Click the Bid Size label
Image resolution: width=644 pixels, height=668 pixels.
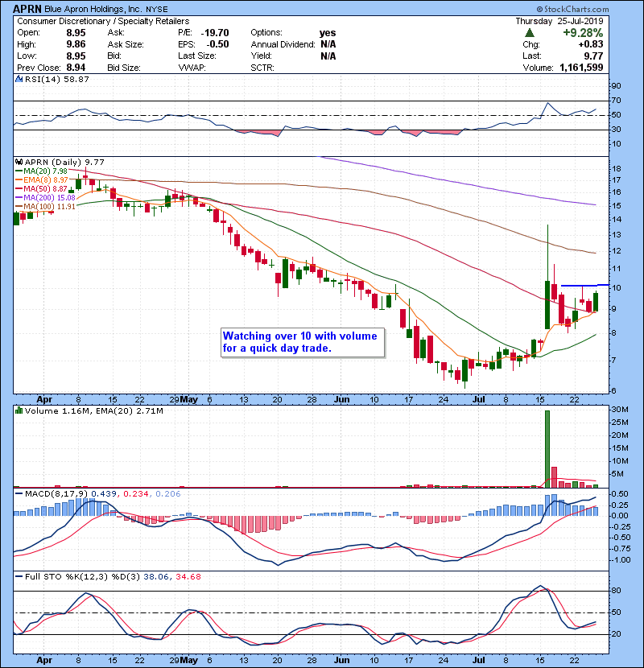(124, 68)
